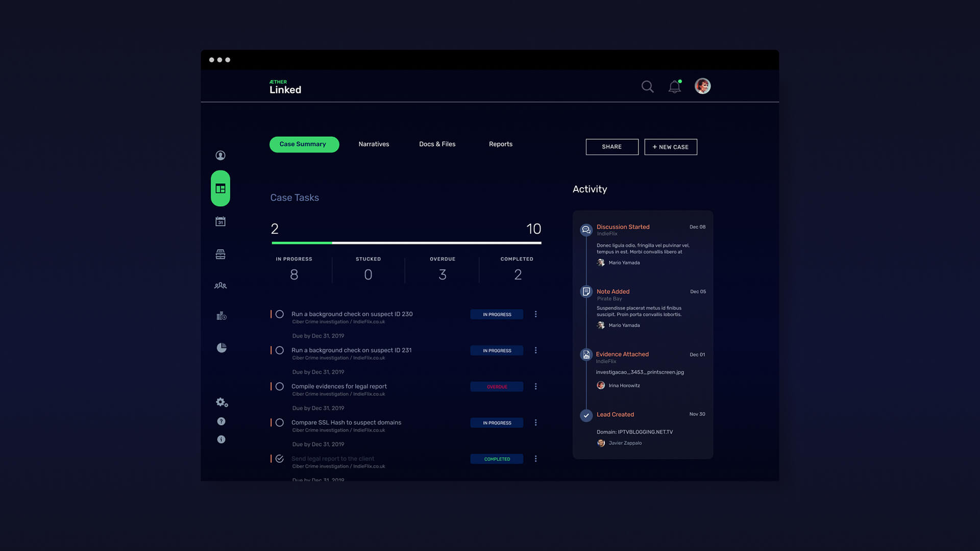Click the + NEW CASE button
This screenshot has width=980, height=551.
[x=670, y=147]
